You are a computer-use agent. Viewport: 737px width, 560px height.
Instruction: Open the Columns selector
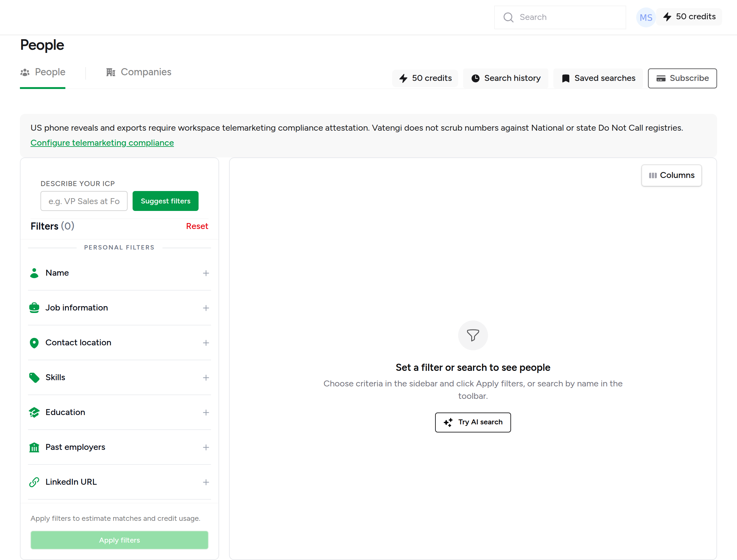pos(671,175)
